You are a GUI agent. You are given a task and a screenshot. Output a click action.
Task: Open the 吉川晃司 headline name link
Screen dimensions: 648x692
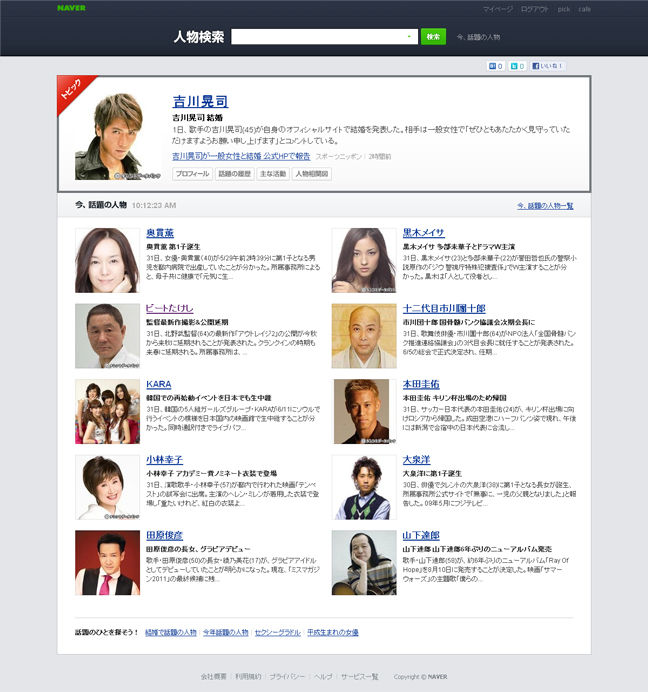point(200,102)
